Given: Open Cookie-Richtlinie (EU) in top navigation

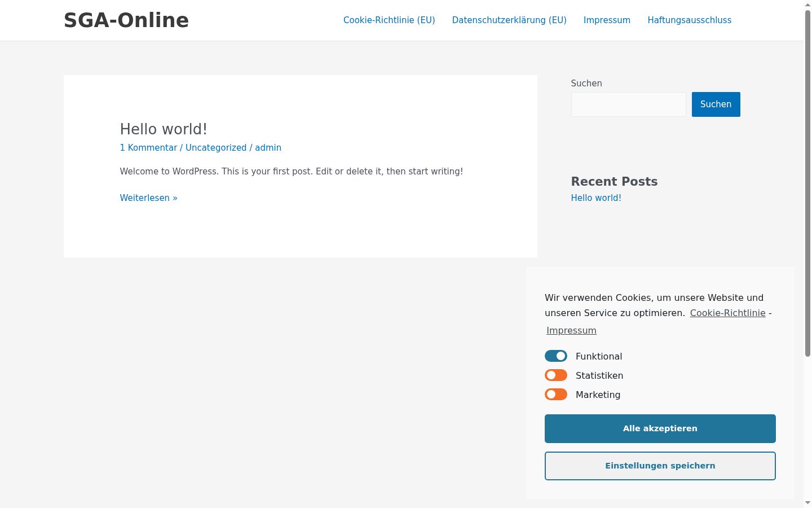Looking at the screenshot, I should coord(389,20).
